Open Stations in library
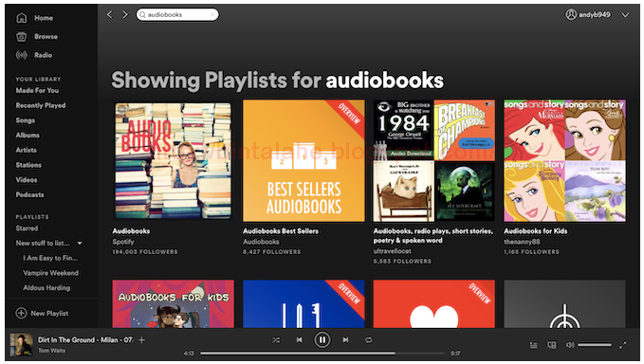This screenshot has height=364, width=644. 28,165
